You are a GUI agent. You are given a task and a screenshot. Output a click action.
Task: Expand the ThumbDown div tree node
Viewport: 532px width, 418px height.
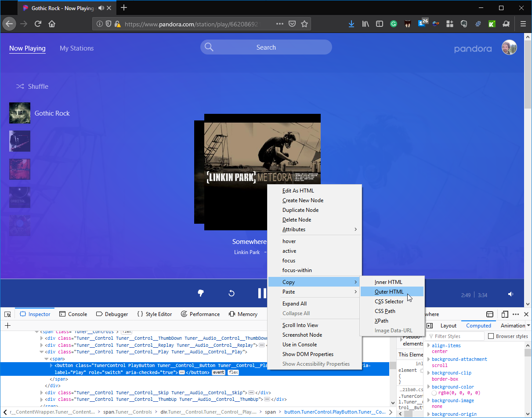(42, 338)
